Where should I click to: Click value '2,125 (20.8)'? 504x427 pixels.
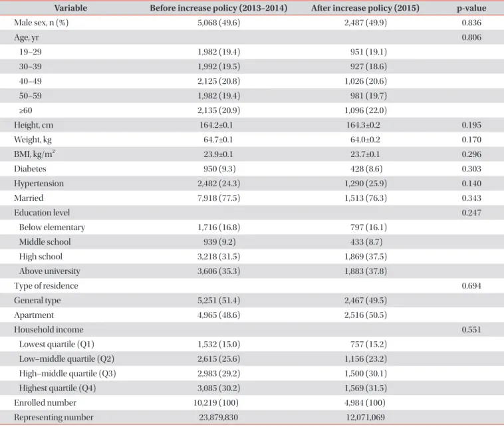point(219,81)
